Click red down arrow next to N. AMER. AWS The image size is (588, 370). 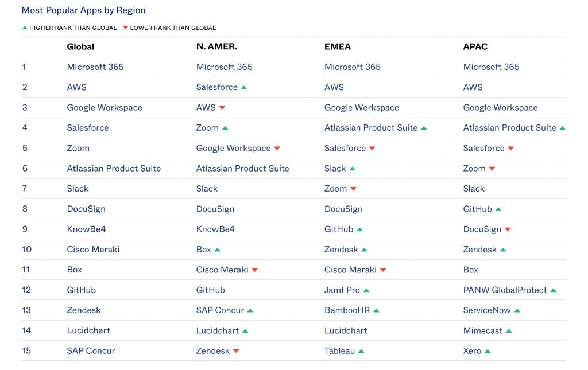point(222,108)
